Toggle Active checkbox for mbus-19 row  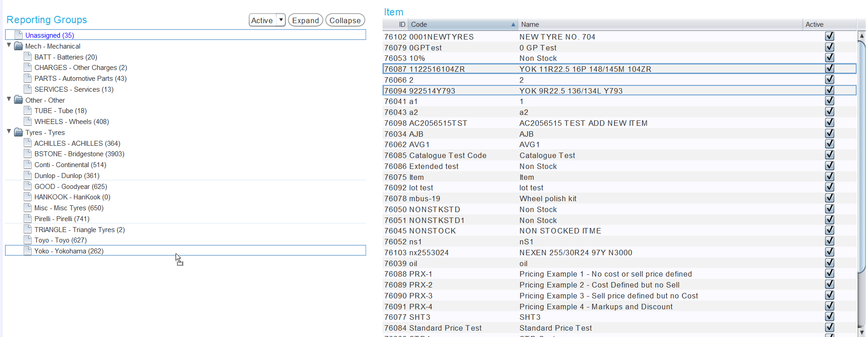click(829, 198)
